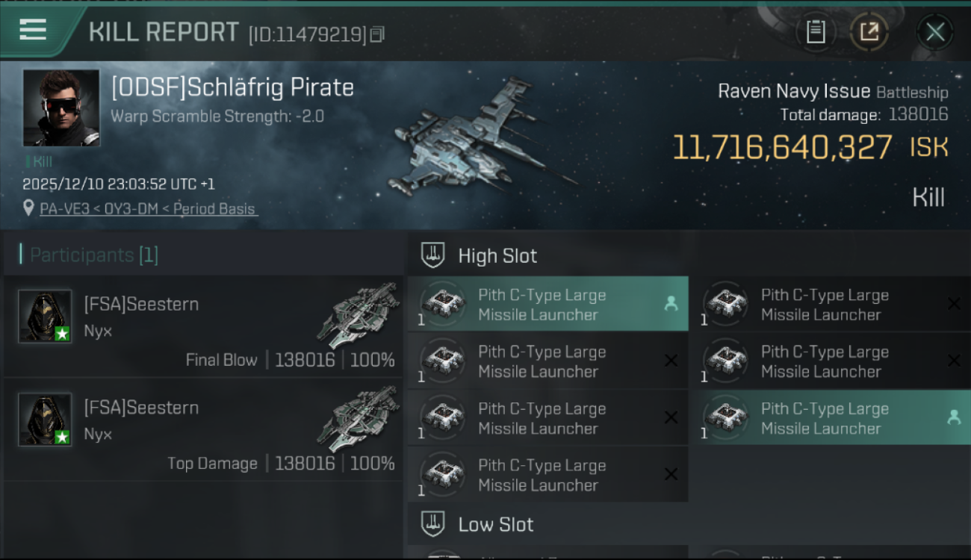The width and height of the screenshot is (971, 560).
Task: Share the kill report externally
Action: [x=869, y=32]
